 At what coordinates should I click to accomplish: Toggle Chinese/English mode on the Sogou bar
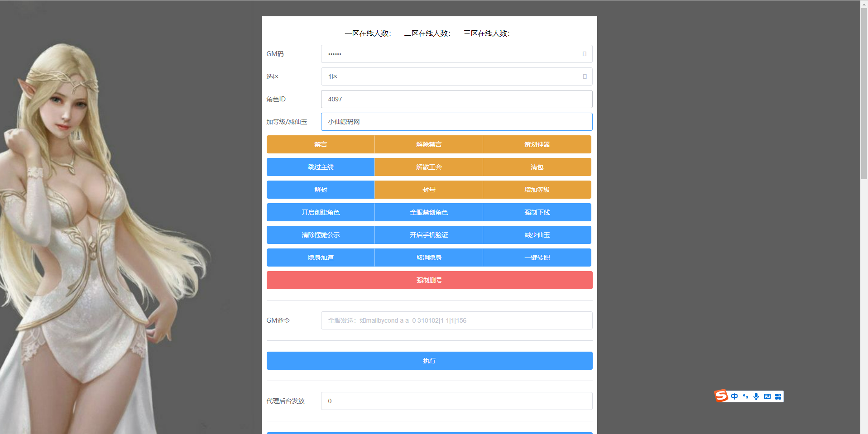coord(734,396)
